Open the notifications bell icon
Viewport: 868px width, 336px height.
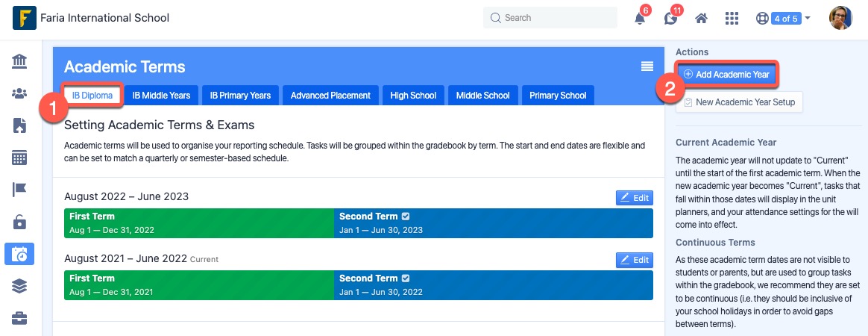[640, 19]
